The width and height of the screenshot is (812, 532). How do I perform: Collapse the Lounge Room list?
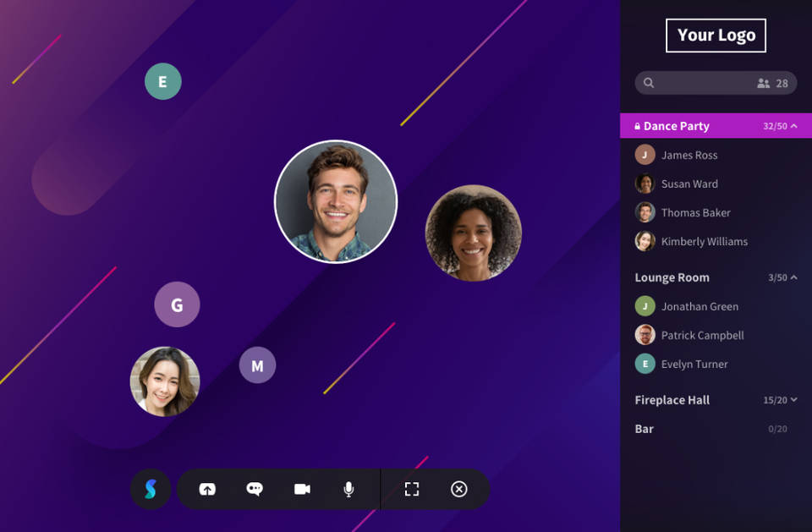[x=794, y=277]
